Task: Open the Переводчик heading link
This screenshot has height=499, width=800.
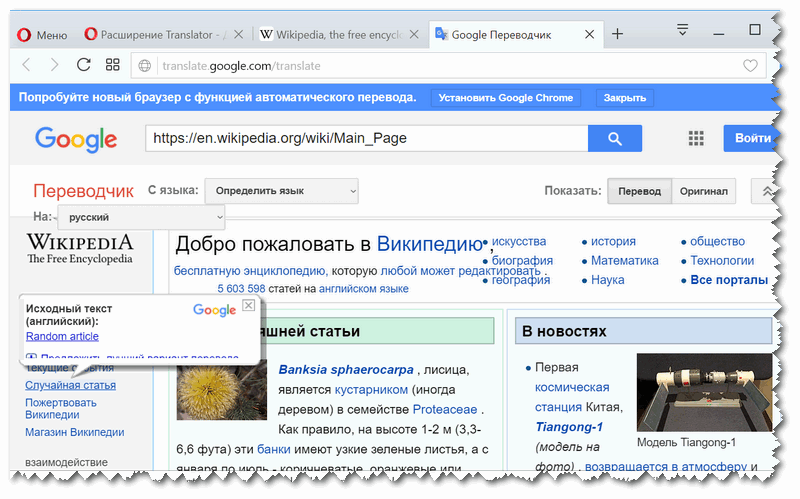Action: [83, 191]
